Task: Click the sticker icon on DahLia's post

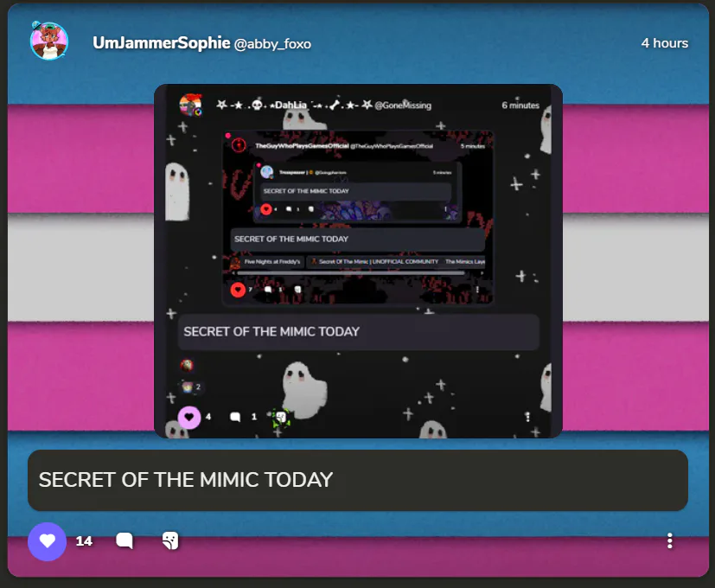Action: pyautogui.click(x=281, y=417)
